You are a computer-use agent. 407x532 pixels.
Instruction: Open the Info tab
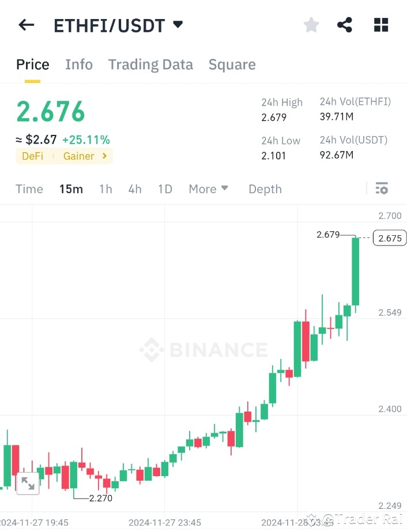click(x=79, y=64)
